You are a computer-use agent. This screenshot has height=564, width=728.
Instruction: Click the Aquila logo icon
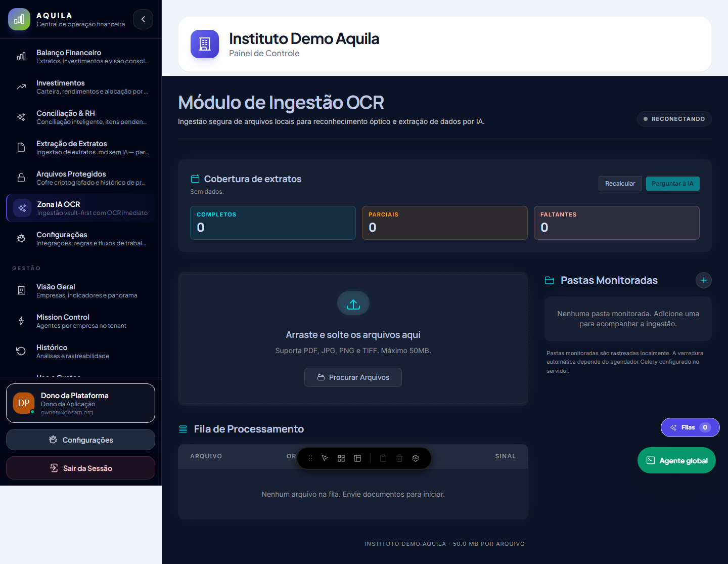pyautogui.click(x=19, y=19)
